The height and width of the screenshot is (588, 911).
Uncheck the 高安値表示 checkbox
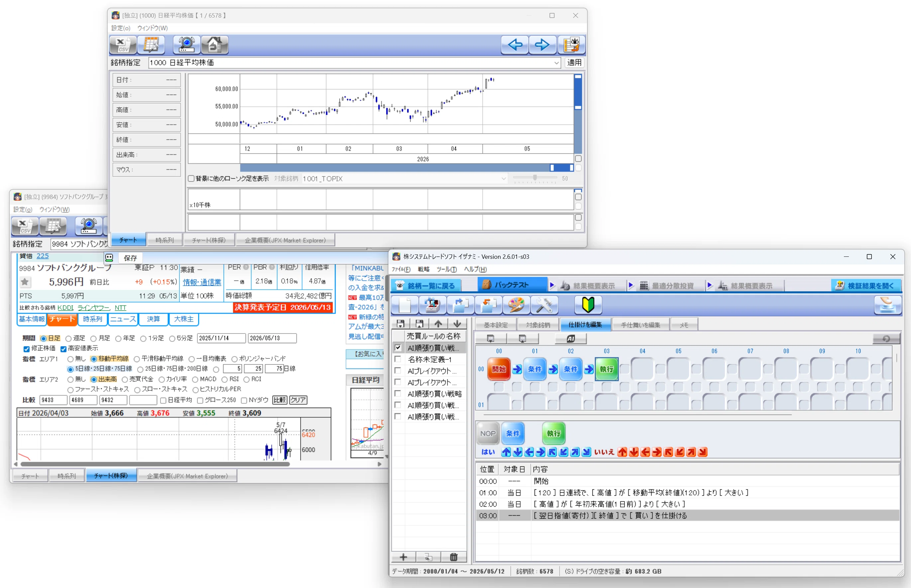pos(63,348)
